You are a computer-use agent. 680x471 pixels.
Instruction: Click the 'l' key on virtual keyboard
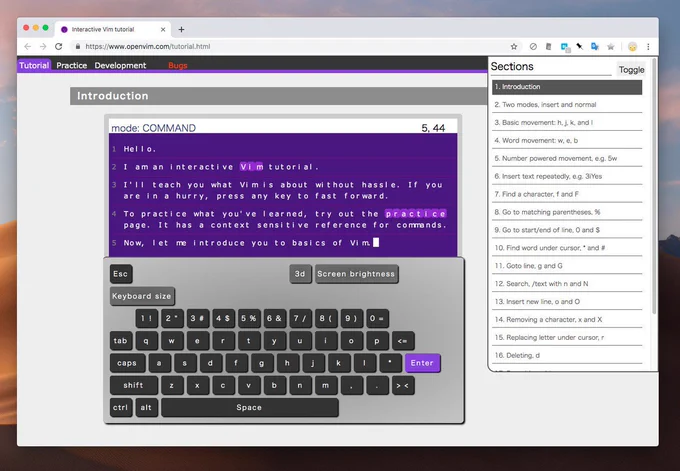[x=364, y=363]
